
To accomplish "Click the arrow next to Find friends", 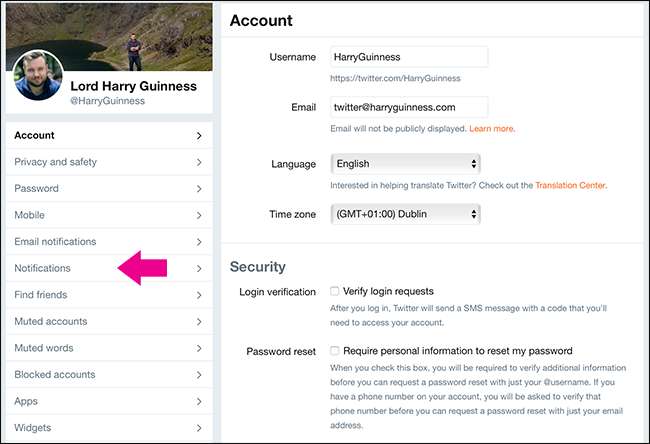I will (199, 295).
